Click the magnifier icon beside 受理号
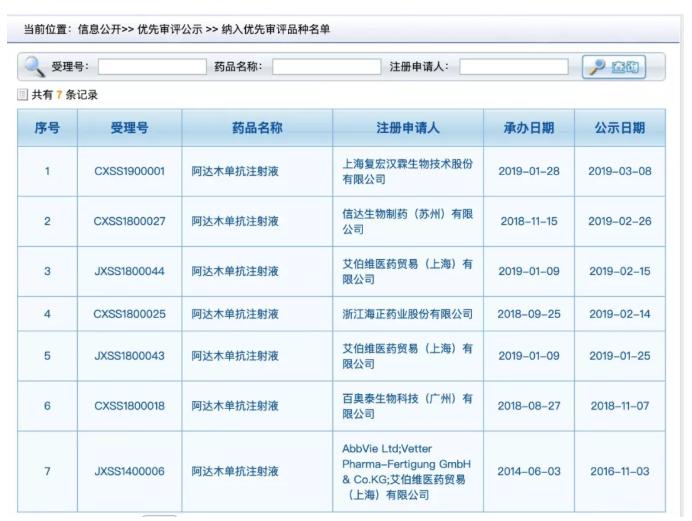This screenshot has width=692, height=521. [34, 67]
